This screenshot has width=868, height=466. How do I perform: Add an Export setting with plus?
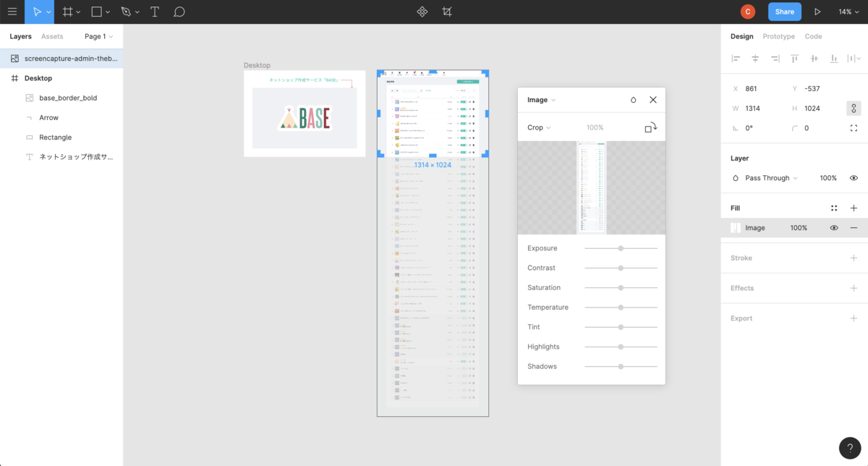tap(854, 318)
